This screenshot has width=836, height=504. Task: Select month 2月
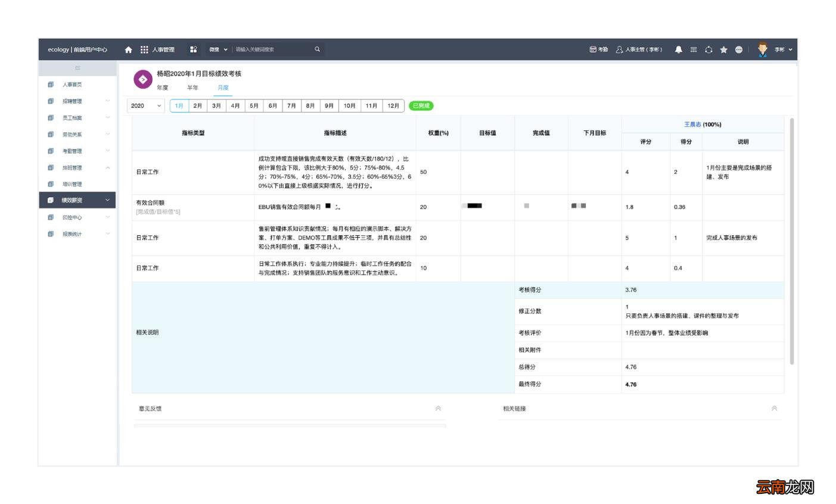pyautogui.click(x=198, y=105)
